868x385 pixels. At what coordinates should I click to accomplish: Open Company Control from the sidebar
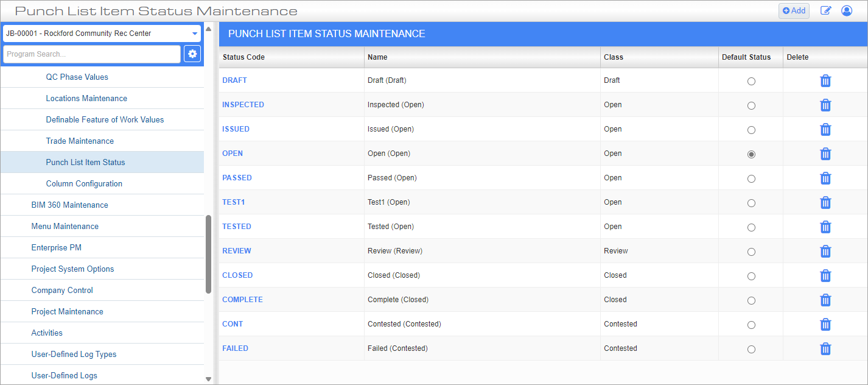61,290
